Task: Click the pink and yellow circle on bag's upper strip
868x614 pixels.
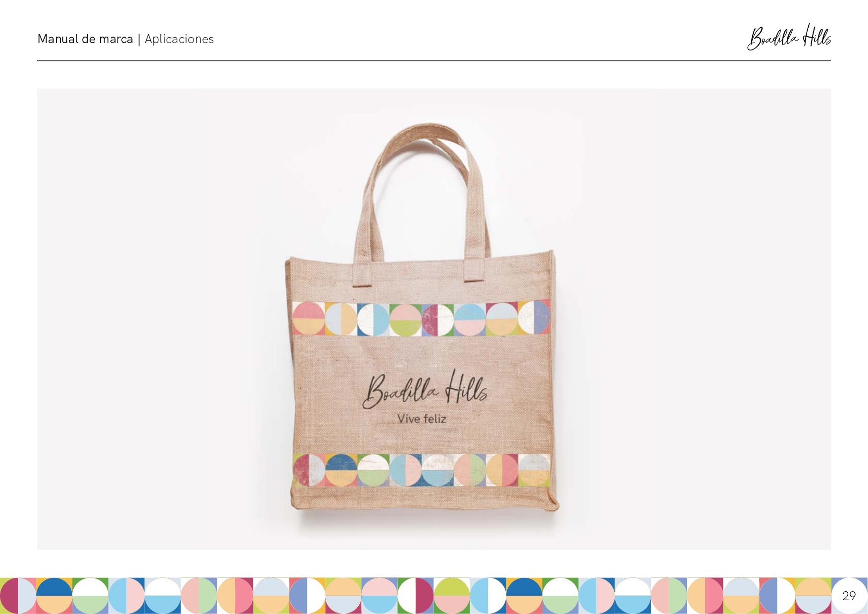Action: click(308, 319)
